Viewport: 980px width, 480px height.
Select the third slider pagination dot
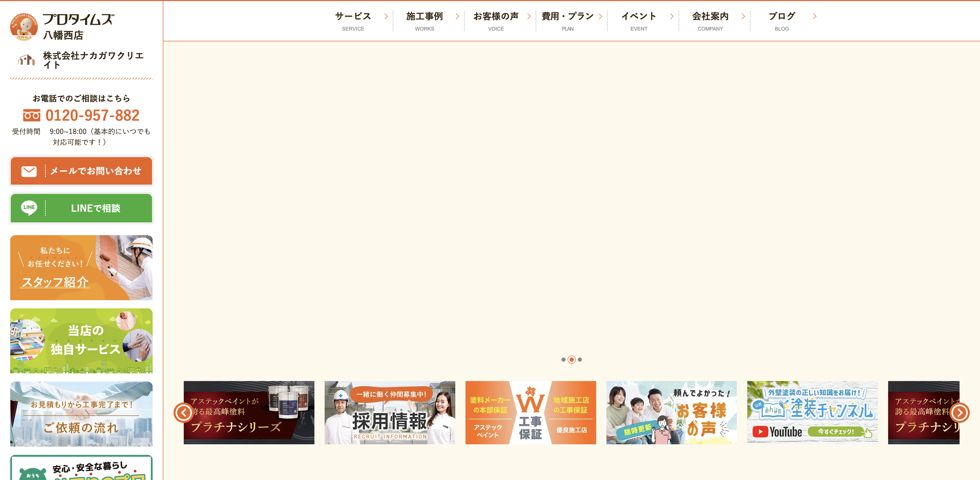click(x=580, y=360)
